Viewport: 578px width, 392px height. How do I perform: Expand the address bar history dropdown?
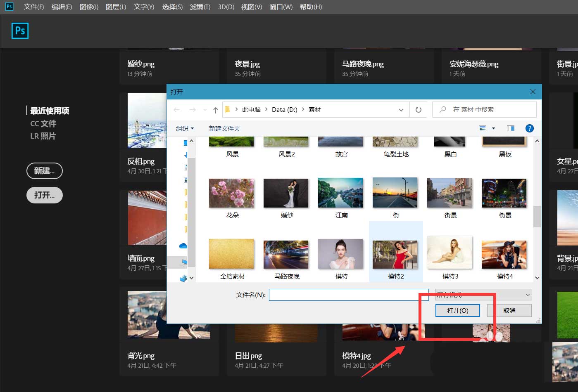(401, 110)
